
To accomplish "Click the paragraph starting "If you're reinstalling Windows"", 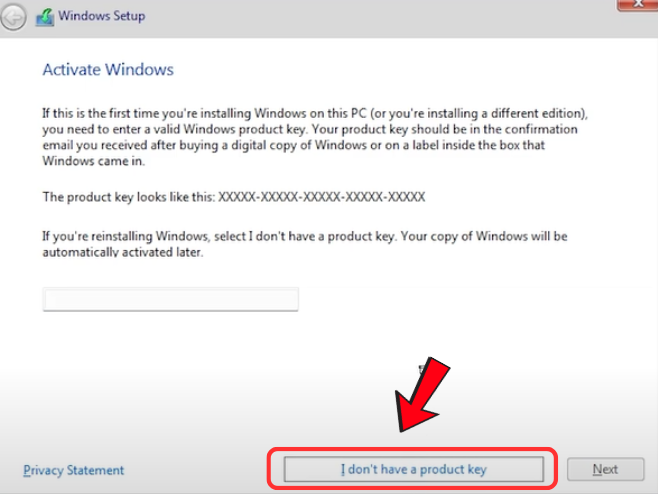I will 305,244.
